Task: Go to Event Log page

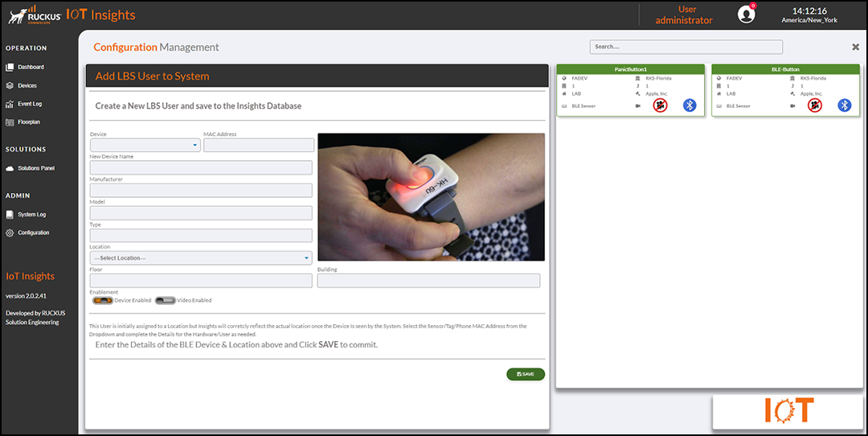Action: point(24,104)
